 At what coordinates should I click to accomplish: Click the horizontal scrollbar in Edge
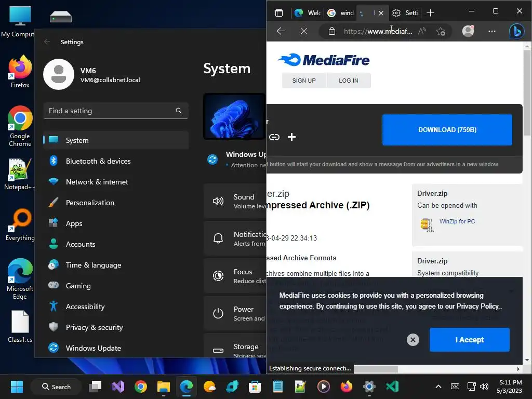click(x=376, y=369)
